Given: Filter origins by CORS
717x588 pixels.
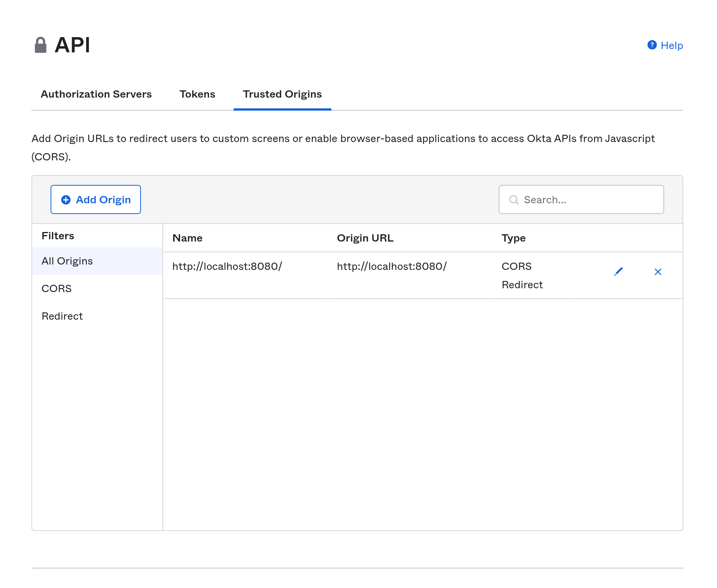Looking at the screenshot, I should [x=57, y=289].
